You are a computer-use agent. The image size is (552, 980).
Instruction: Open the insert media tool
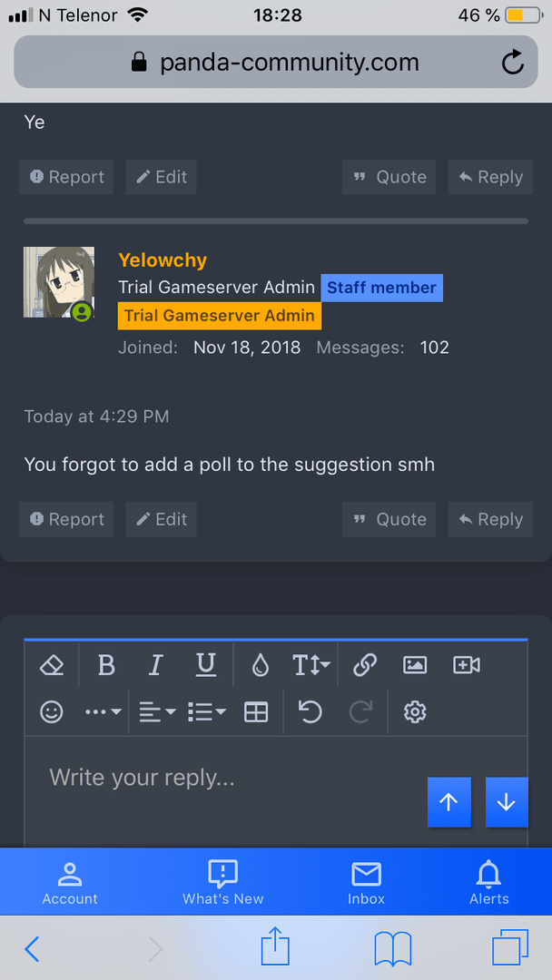[x=466, y=665]
